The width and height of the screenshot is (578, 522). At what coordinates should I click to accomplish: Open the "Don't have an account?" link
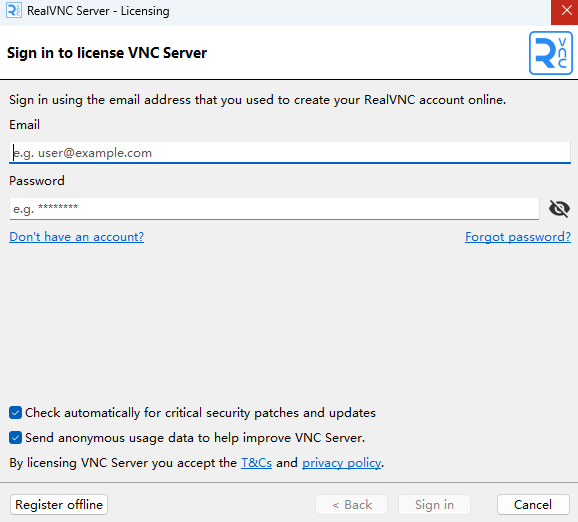click(x=76, y=237)
